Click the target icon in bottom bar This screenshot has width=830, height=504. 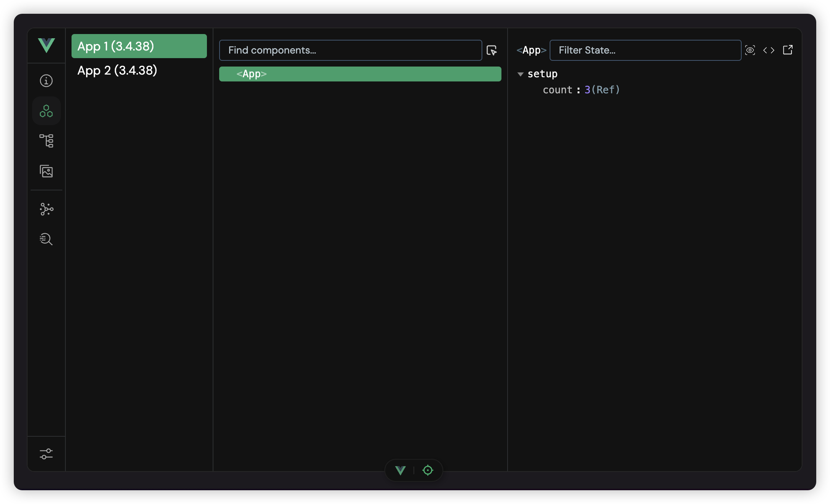click(428, 470)
